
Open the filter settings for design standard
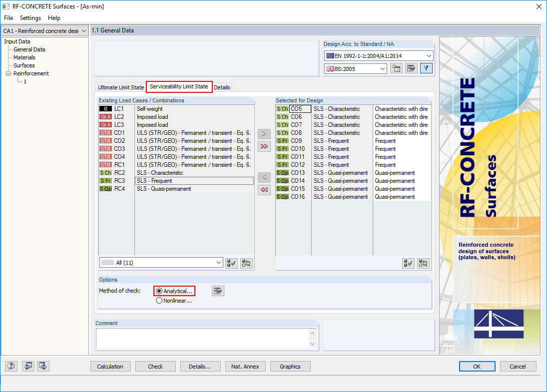click(x=426, y=68)
